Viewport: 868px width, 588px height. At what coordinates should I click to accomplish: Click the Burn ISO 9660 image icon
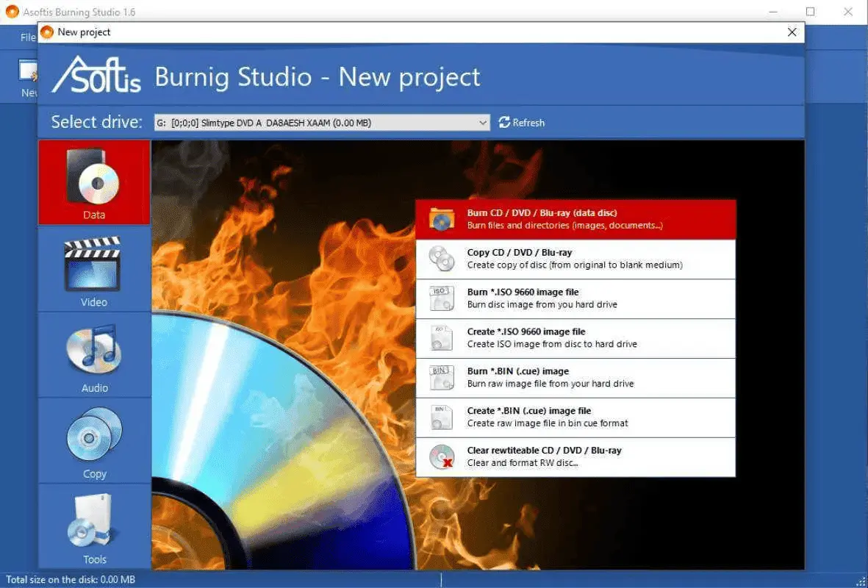tap(442, 298)
